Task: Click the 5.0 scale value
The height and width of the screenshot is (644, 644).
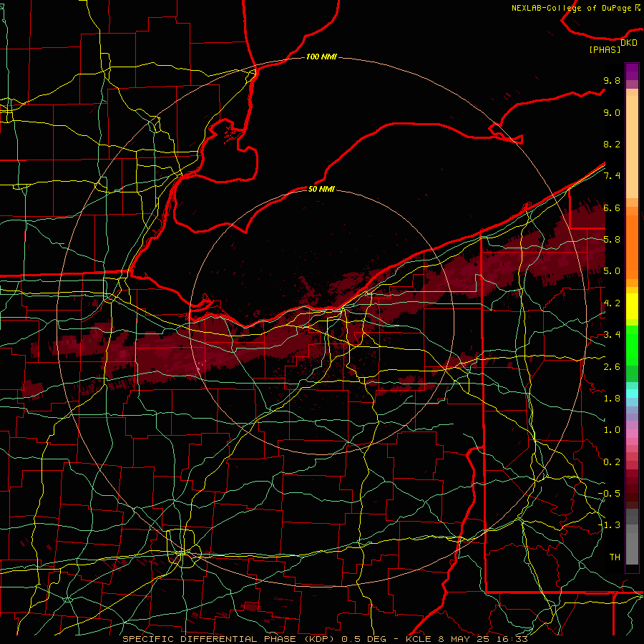Action: click(612, 271)
